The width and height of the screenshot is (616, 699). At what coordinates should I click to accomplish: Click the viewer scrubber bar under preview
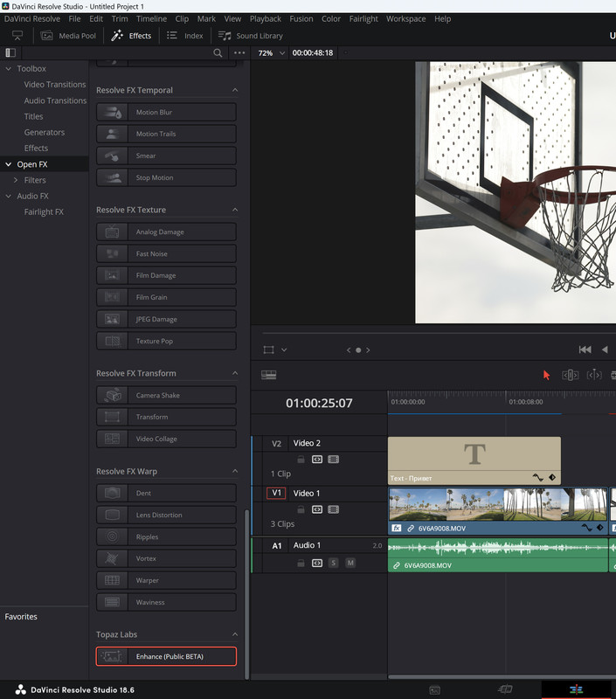click(439, 333)
